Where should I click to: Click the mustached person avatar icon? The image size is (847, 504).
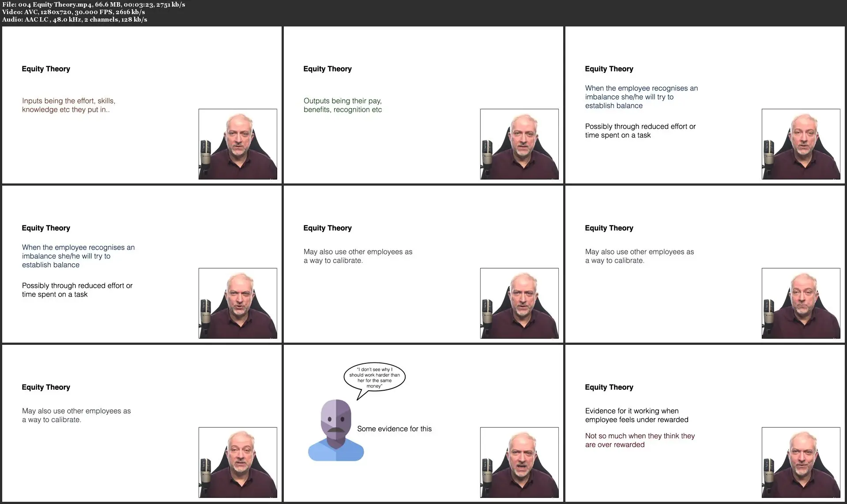[x=336, y=430]
